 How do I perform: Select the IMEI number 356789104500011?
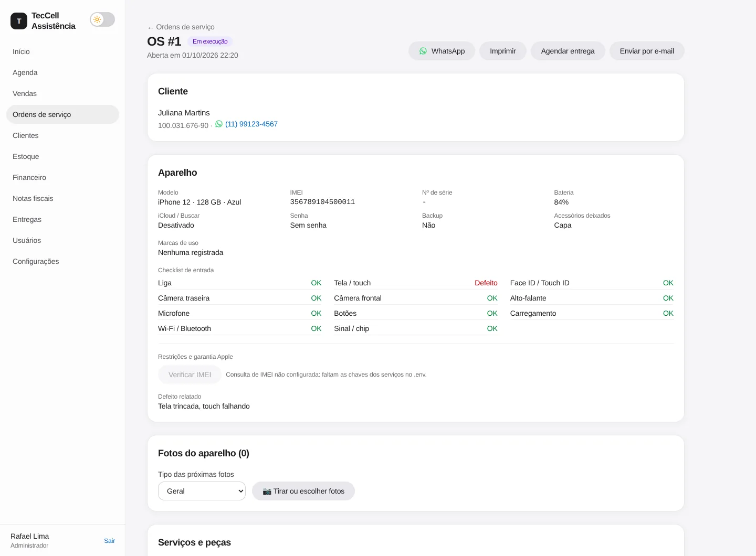click(x=322, y=202)
